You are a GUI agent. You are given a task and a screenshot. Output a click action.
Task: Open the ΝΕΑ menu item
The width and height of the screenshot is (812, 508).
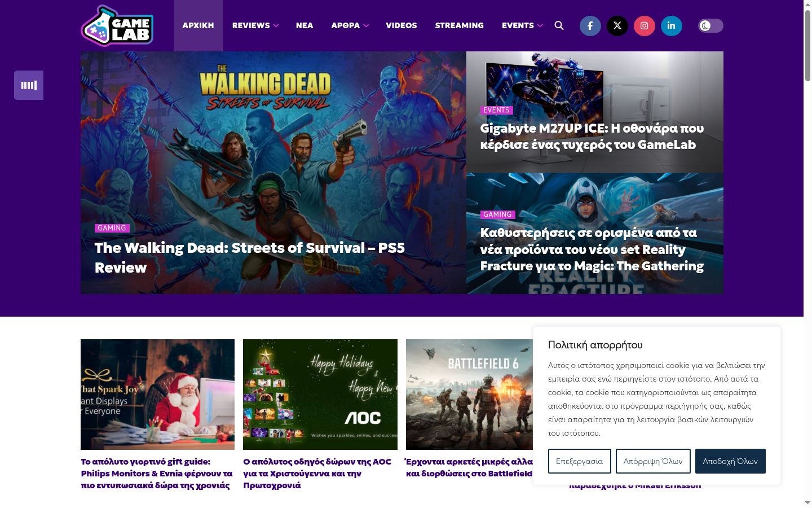(304, 25)
